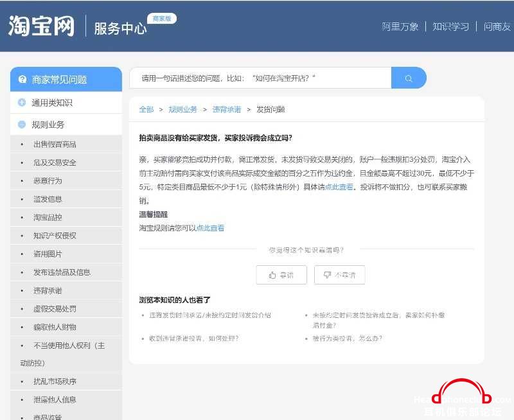Click the article title 拍卖商品没有给买家发货
The image size is (514, 420).
coord(215,138)
